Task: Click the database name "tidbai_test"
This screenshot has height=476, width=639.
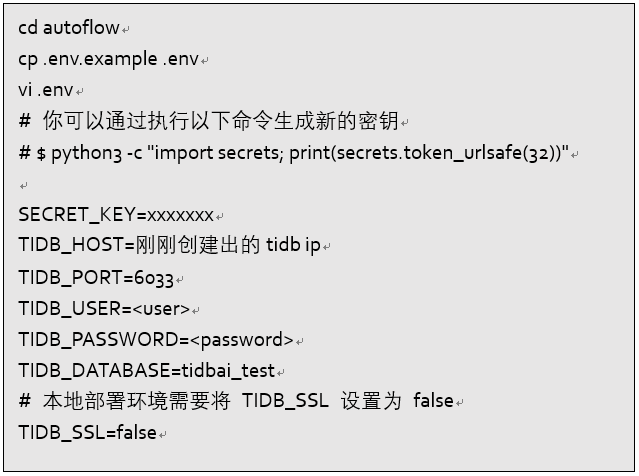Action: pos(229,371)
